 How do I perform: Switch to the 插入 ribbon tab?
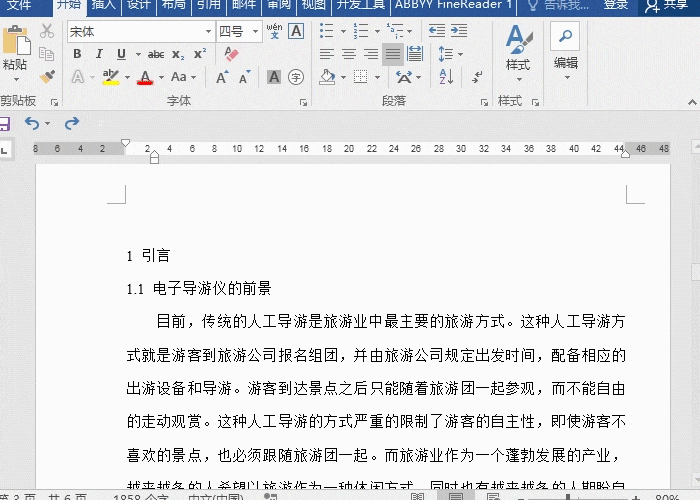point(104,5)
